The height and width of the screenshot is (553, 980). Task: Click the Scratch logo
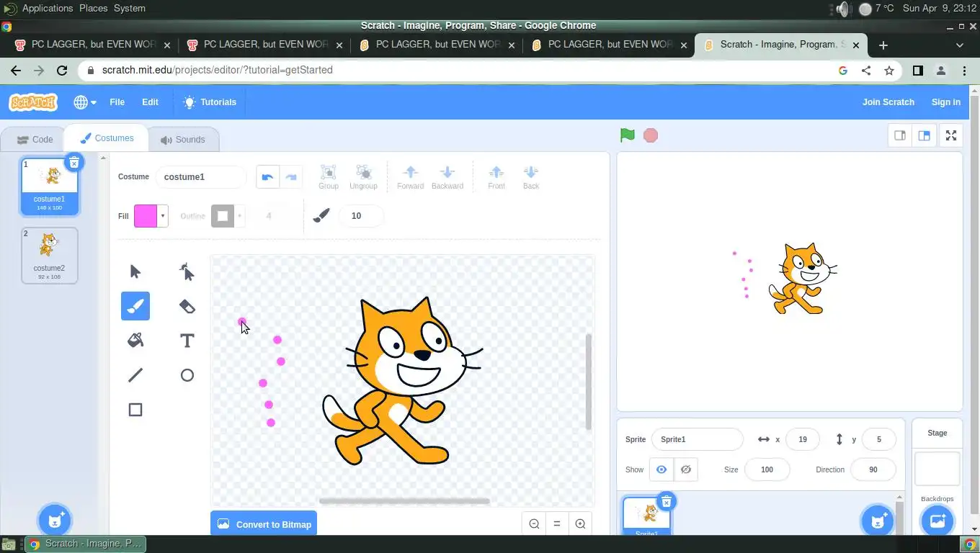(x=32, y=102)
